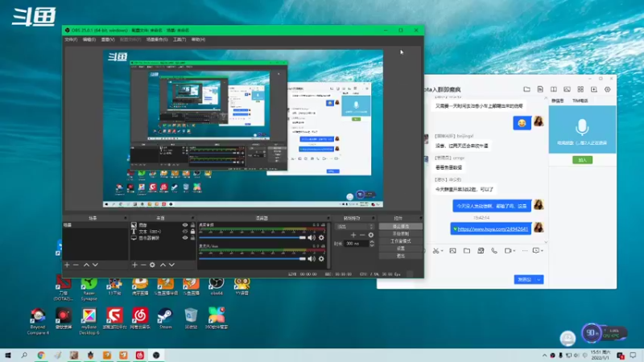The width and height of the screenshot is (644, 362).
Task: Move source up in Sources panel
Action: coord(163,265)
